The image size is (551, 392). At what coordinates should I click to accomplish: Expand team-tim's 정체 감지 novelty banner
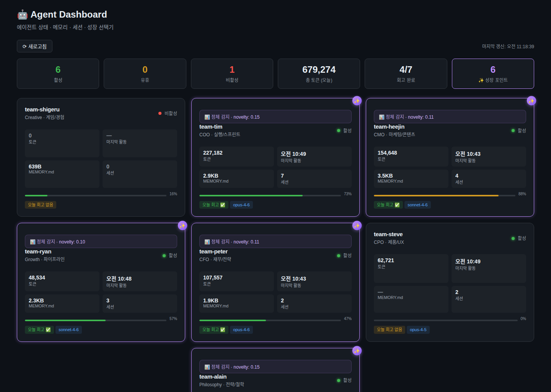(275, 117)
